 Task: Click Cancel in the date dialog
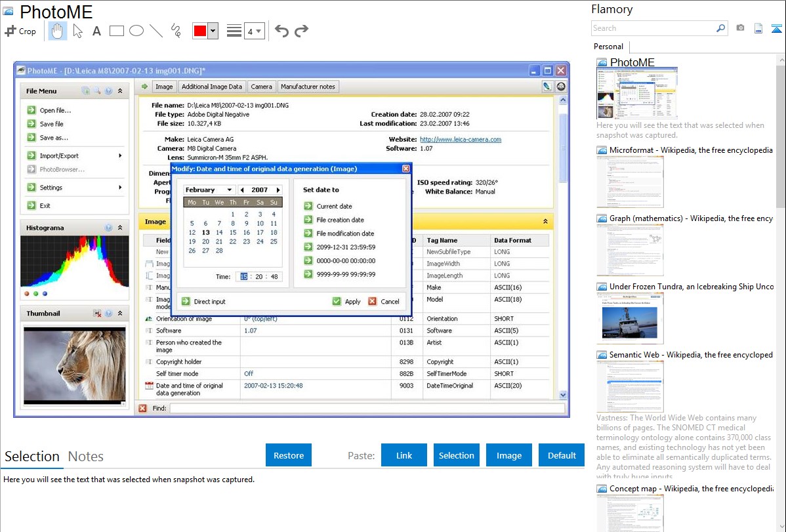pyautogui.click(x=384, y=301)
